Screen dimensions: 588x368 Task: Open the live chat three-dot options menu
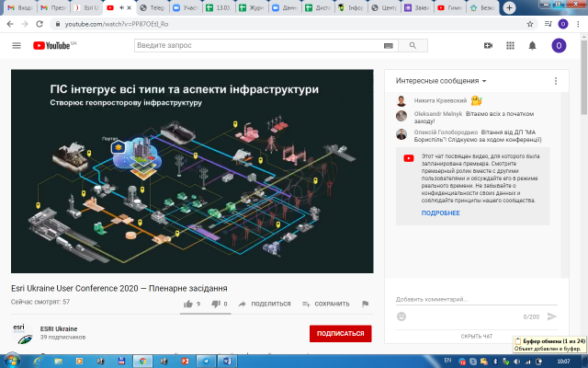pyautogui.click(x=556, y=81)
